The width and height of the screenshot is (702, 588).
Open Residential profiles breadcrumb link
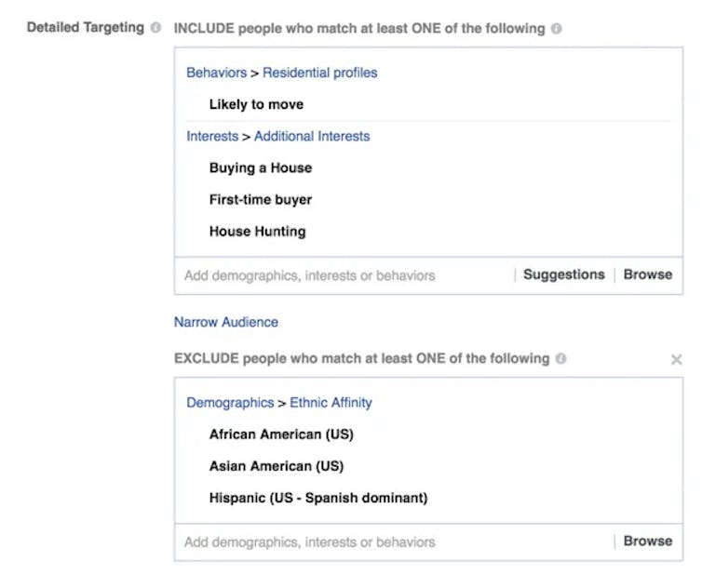click(x=320, y=73)
